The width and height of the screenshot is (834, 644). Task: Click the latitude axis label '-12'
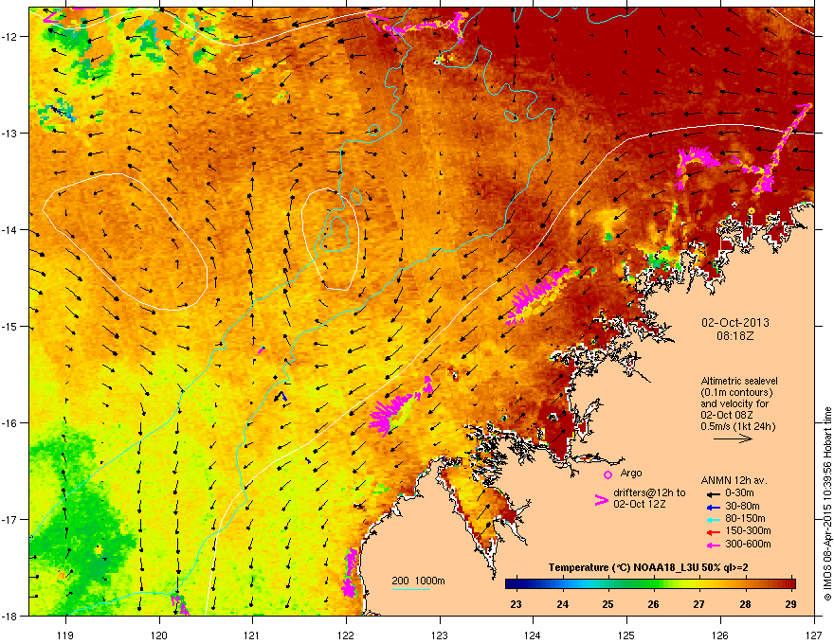[x=9, y=37]
